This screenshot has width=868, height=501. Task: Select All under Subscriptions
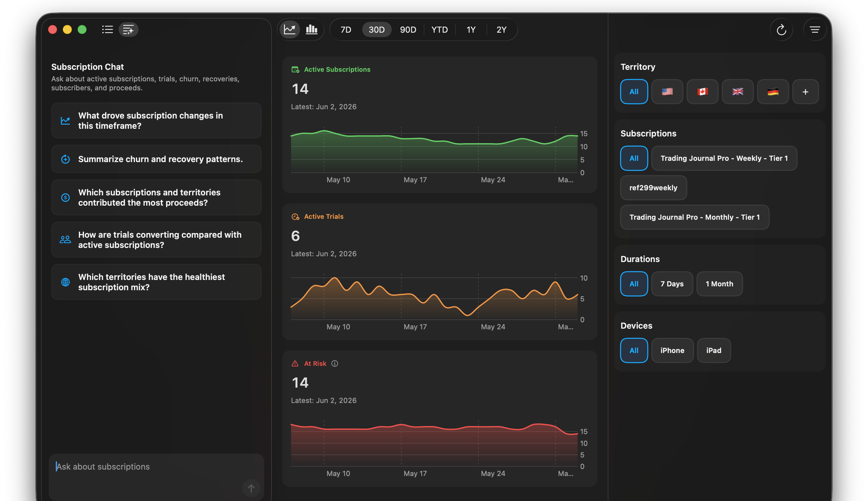633,158
